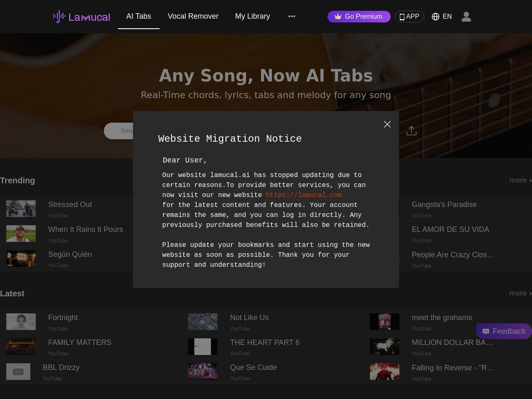Open the user account profile icon
The width and height of the screenshot is (532, 399).
click(466, 17)
